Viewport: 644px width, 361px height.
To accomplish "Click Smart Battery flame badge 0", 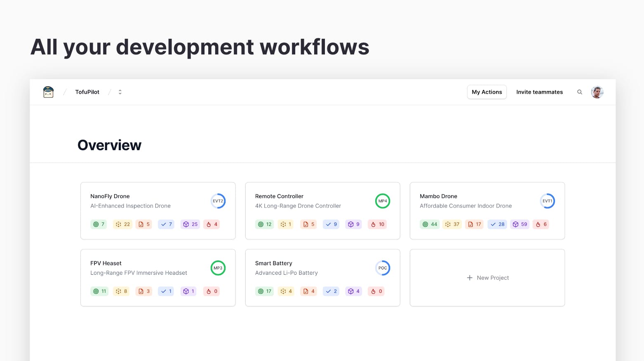I will pos(376,291).
